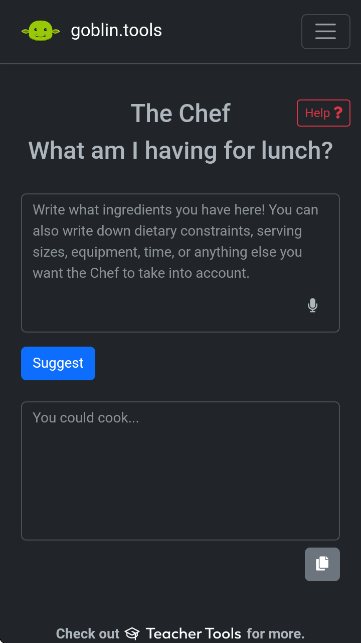Click the green goblin face logo
Viewport: 361px width, 643px height.
(41, 31)
